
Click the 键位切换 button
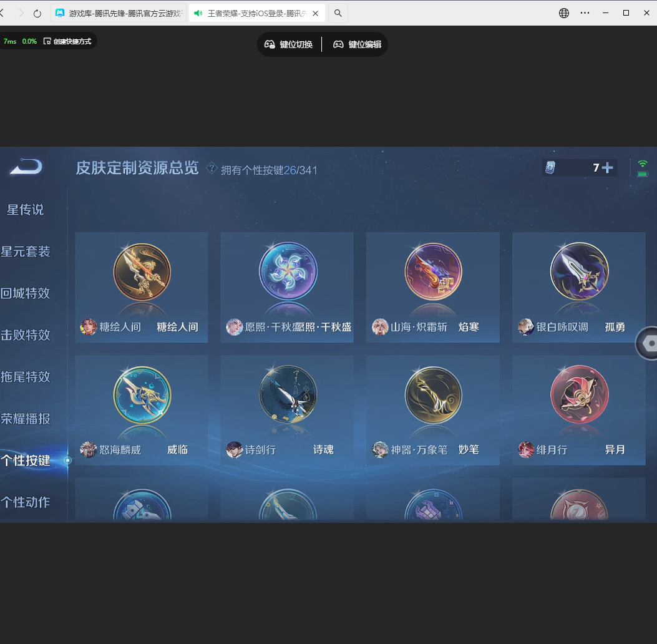[x=289, y=44]
